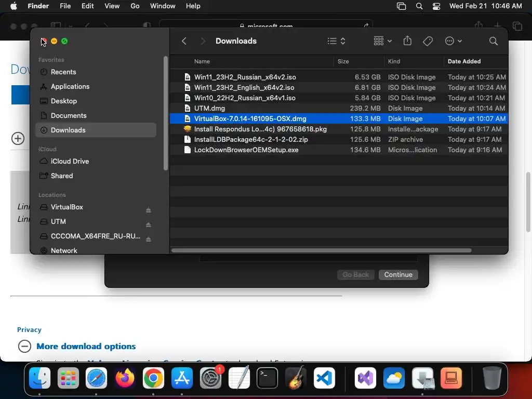
Task: Open the Help menu
Action: click(x=193, y=6)
